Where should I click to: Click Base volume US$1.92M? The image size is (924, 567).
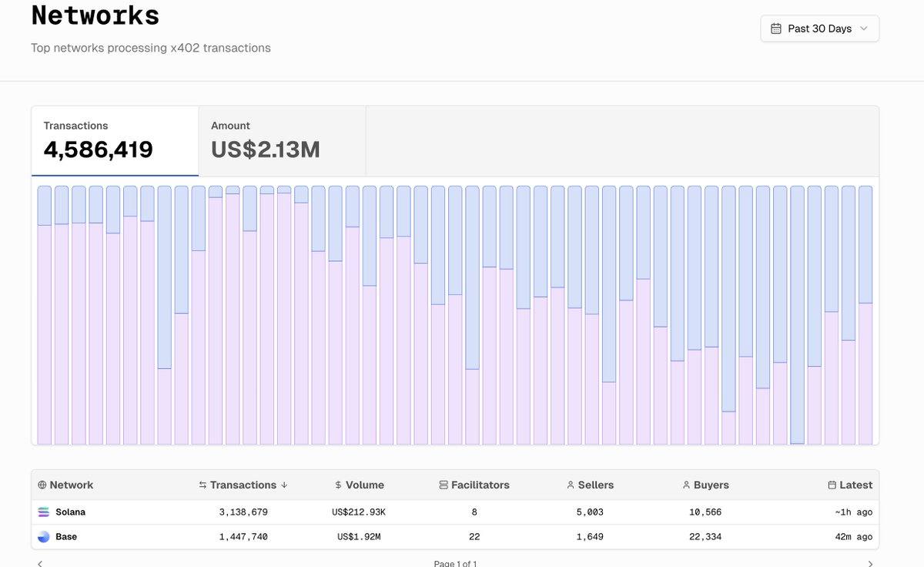click(359, 537)
